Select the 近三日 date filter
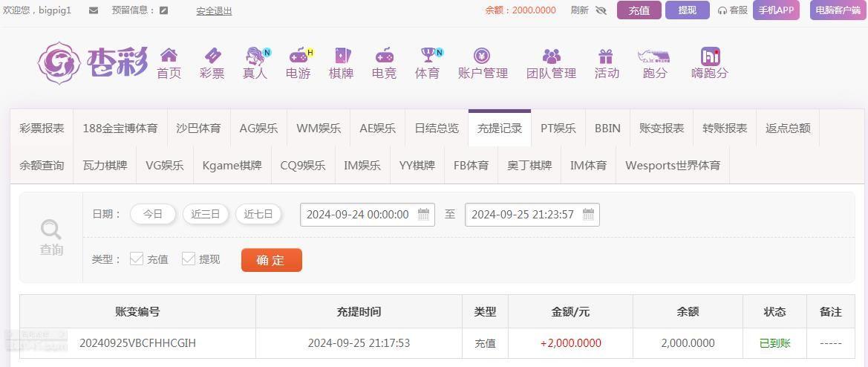The image size is (868, 367). point(206,214)
